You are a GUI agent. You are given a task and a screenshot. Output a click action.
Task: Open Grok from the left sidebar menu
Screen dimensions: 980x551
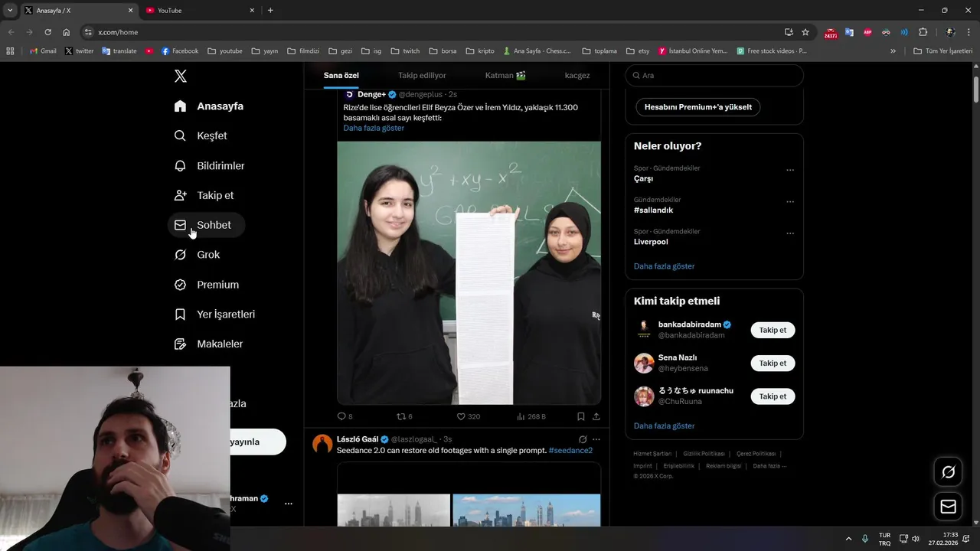click(x=198, y=255)
